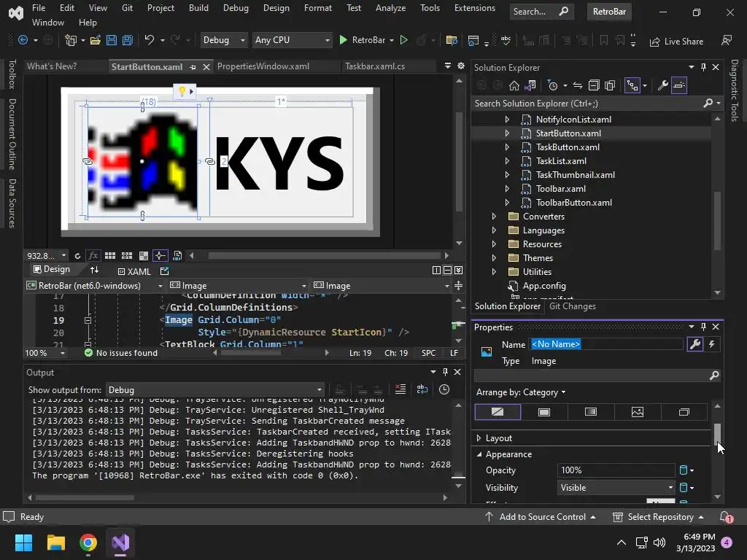Click the notifications bell in status bar
This screenshot has width=747, height=560.
pos(726,517)
